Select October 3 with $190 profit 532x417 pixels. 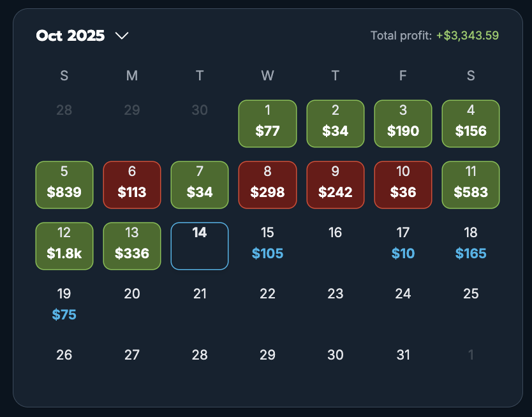pos(403,124)
